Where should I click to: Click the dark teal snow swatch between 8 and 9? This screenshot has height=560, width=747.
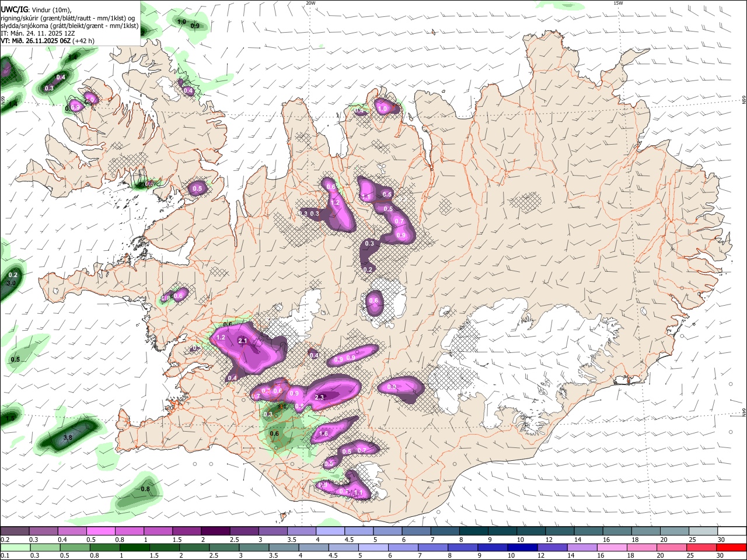pos(473,531)
